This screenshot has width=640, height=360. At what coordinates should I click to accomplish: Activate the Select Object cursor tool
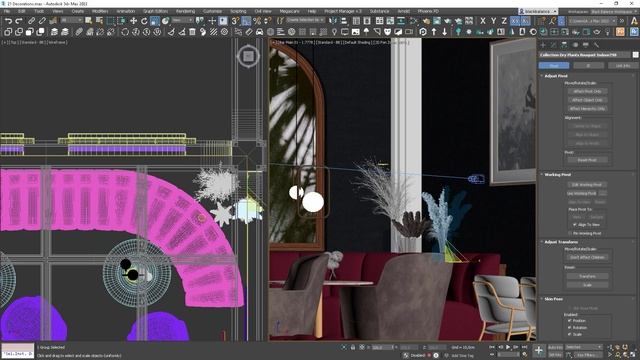pos(89,20)
